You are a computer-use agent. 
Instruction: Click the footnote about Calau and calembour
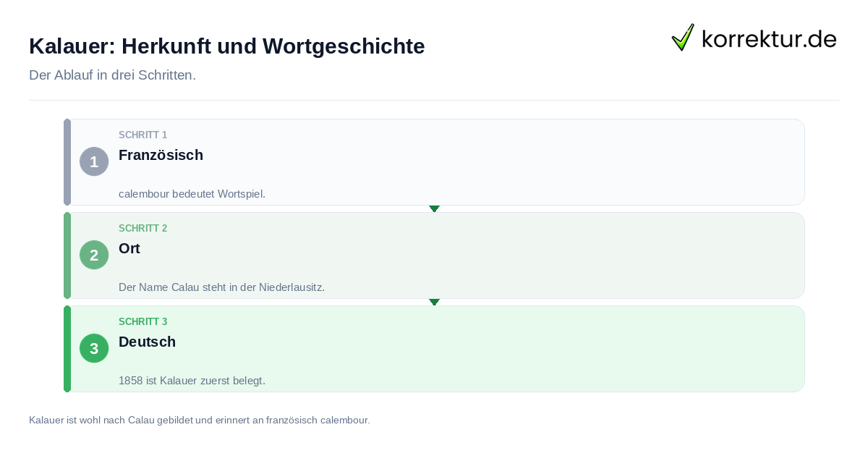[x=200, y=420]
